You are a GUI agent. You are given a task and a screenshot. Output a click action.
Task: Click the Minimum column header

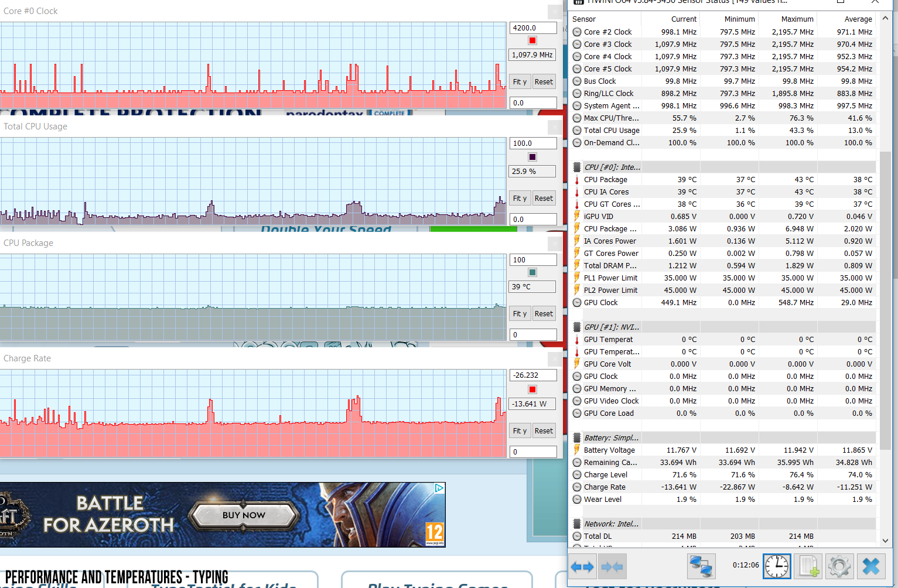point(729,19)
